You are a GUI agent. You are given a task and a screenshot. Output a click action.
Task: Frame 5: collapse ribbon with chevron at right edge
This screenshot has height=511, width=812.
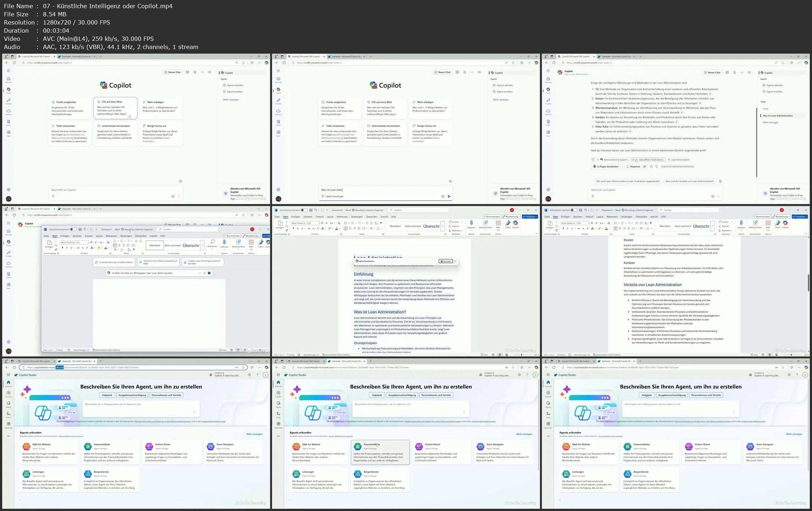coord(536,234)
